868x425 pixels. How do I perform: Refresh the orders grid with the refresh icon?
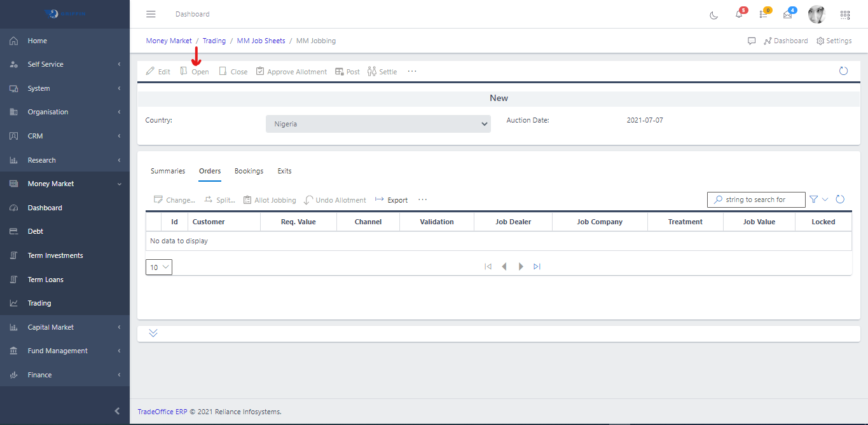840,199
